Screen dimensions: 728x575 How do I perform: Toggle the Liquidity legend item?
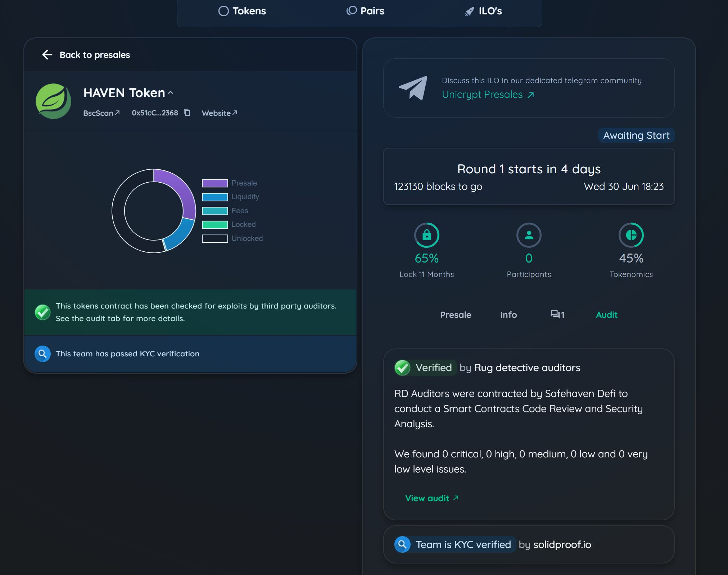coord(245,197)
